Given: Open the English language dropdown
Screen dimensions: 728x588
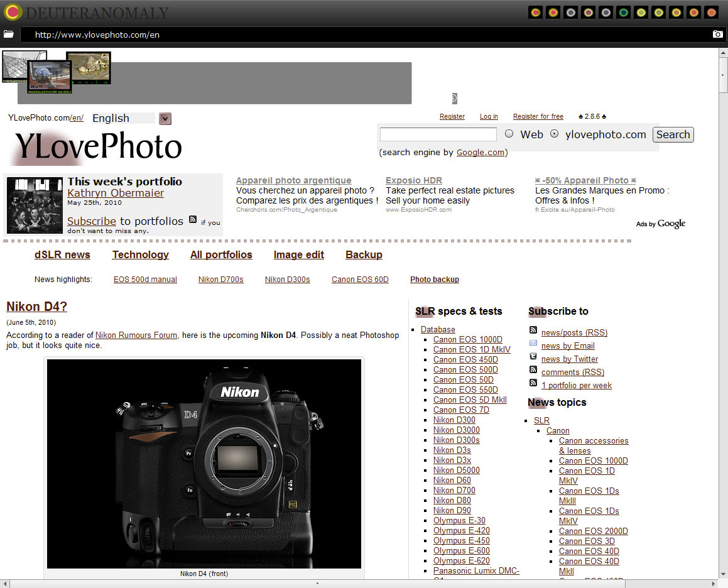Looking at the screenshot, I should 165,119.
